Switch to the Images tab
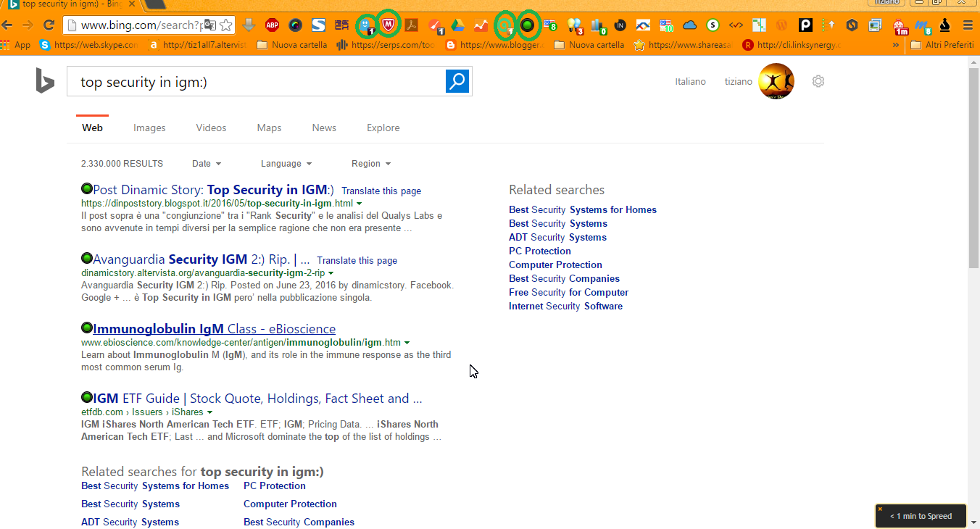Viewport: 980px width, 529px height. click(x=149, y=128)
